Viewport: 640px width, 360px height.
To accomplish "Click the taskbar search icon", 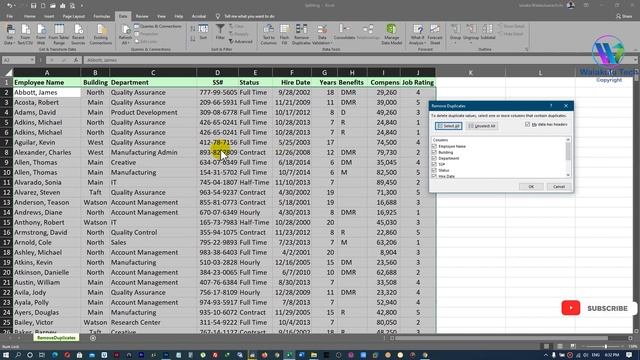I will (18, 355).
